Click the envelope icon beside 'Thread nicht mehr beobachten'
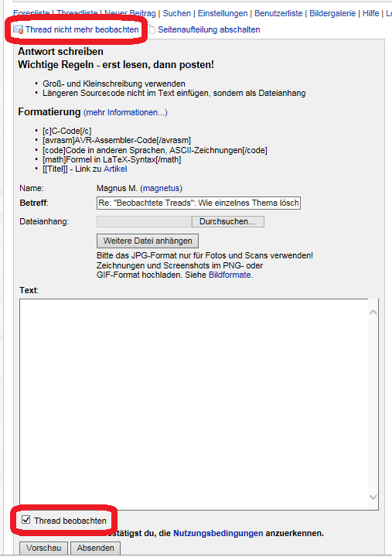Screen dimensions: 392x557 [18, 29]
